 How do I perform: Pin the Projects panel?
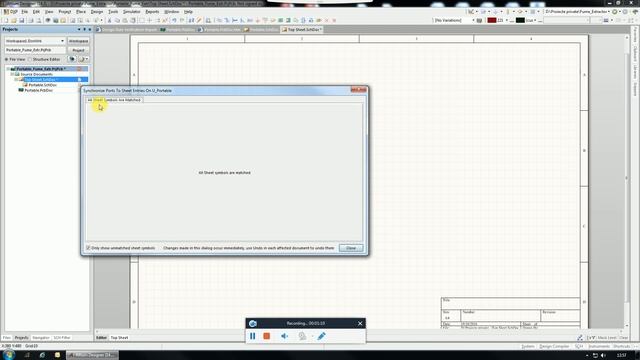click(84, 29)
